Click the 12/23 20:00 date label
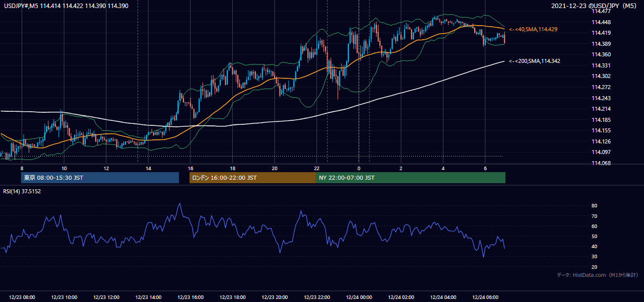The width and height of the screenshot is (644, 302). 275,297
